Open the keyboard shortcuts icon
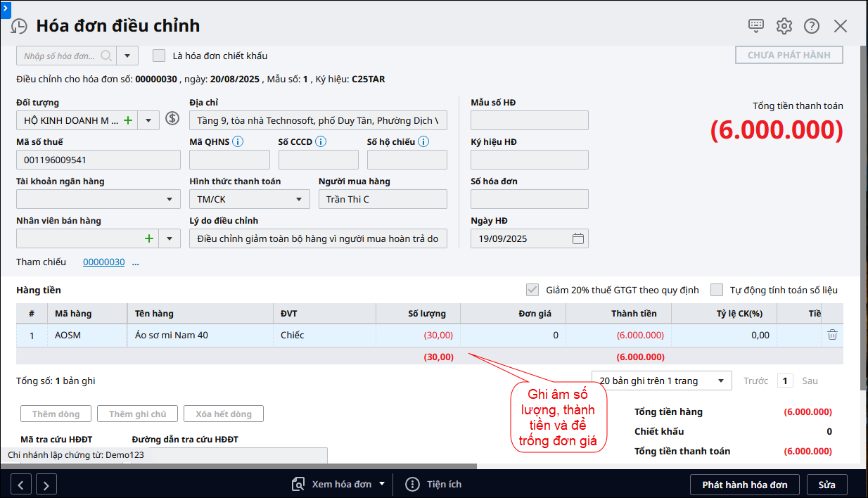This screenshot has height=498, width=868. pos(756,26)
